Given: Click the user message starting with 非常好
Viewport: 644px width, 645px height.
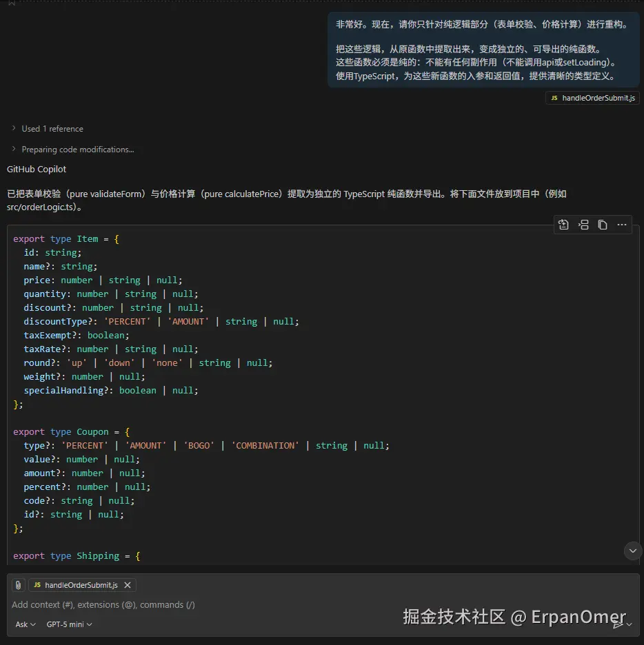Looking at the screenshot, I should tap(483, 50).
